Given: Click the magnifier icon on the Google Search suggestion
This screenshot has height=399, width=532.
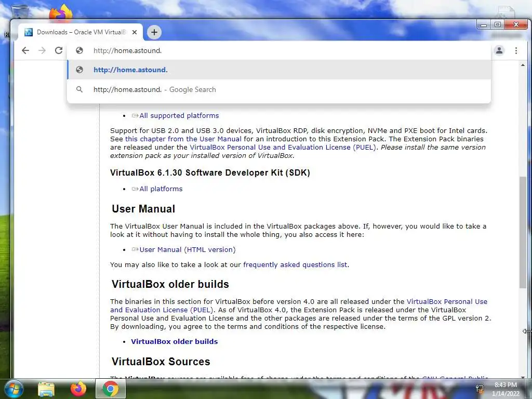Looking at the screenshot, I should [79, 89].
